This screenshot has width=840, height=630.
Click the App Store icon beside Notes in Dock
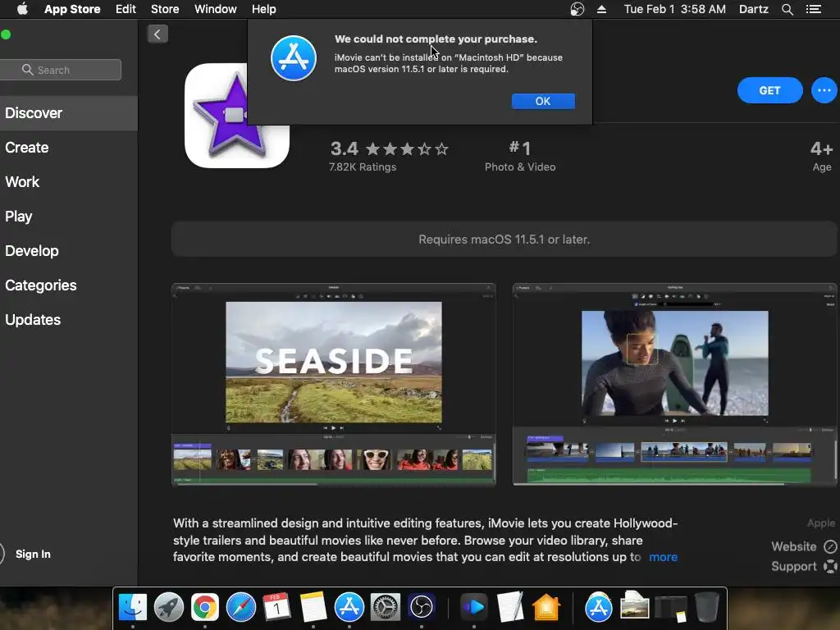pyautogui.click(x=349, y=608)
